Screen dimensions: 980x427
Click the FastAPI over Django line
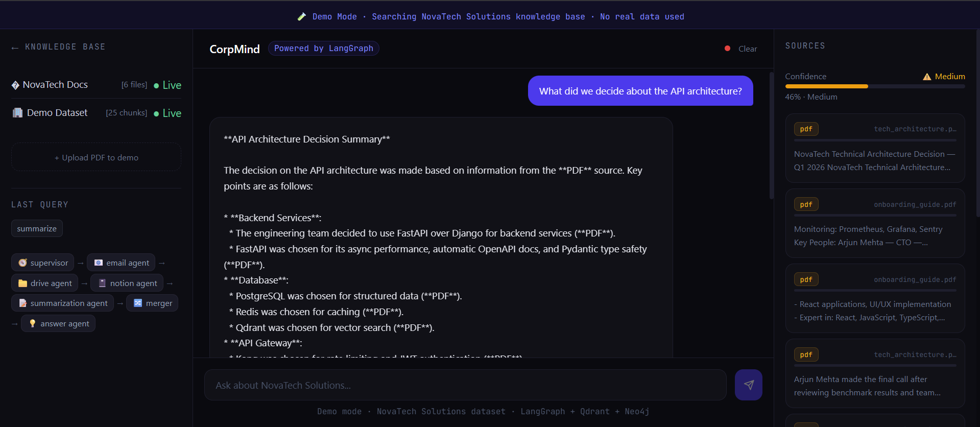(x=422, y=233)
